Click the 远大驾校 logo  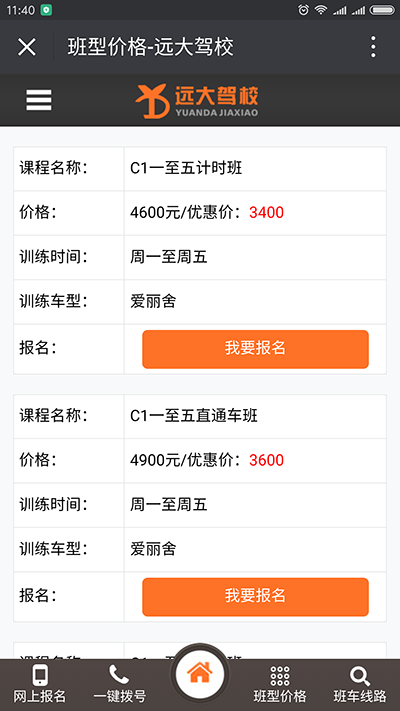click(x=197, y=101)
